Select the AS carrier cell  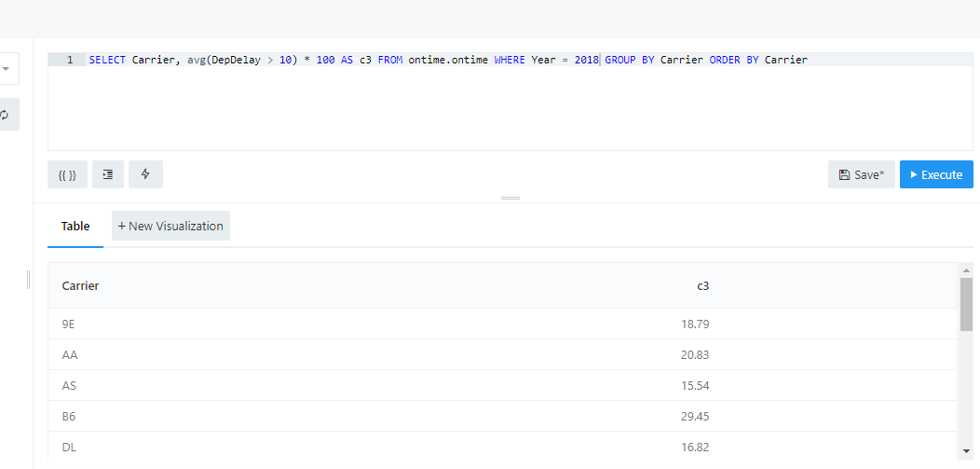click(69, 385)
